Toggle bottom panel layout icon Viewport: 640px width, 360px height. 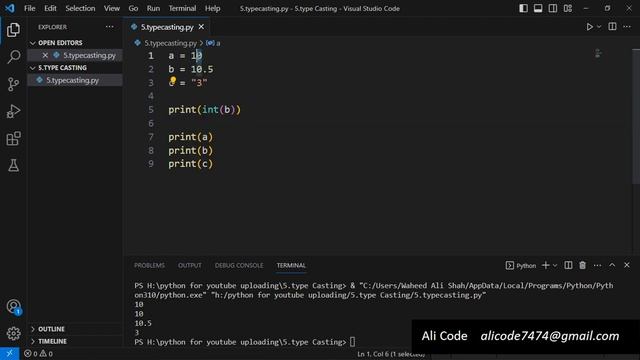coord(538,8)
